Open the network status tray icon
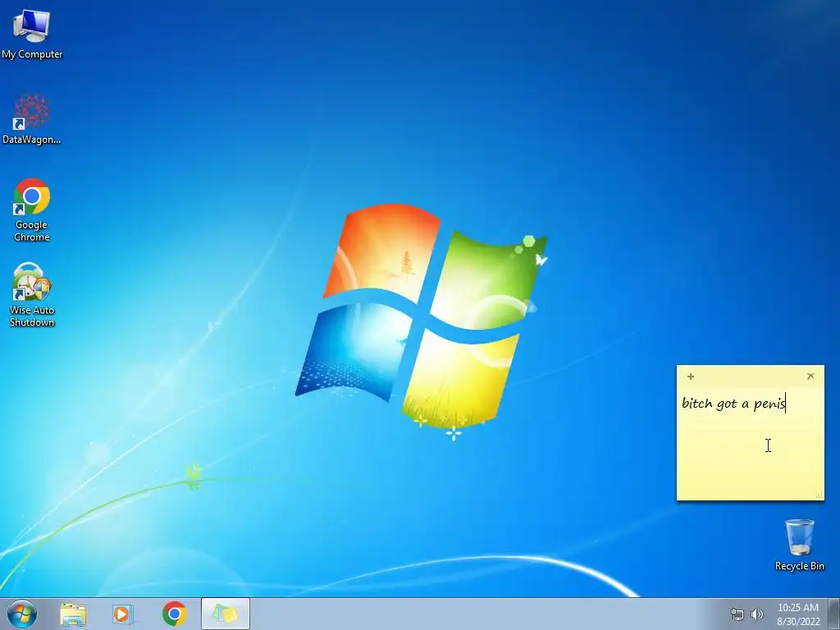840x630 pixels. pyautogui.click(x=737, y=614)
